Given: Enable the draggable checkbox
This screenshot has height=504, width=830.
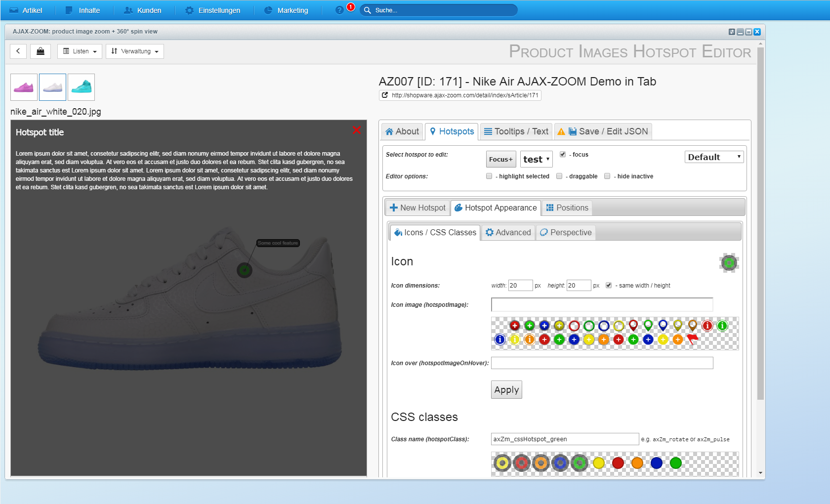Looking at the screenshot, I should point(559,176).
